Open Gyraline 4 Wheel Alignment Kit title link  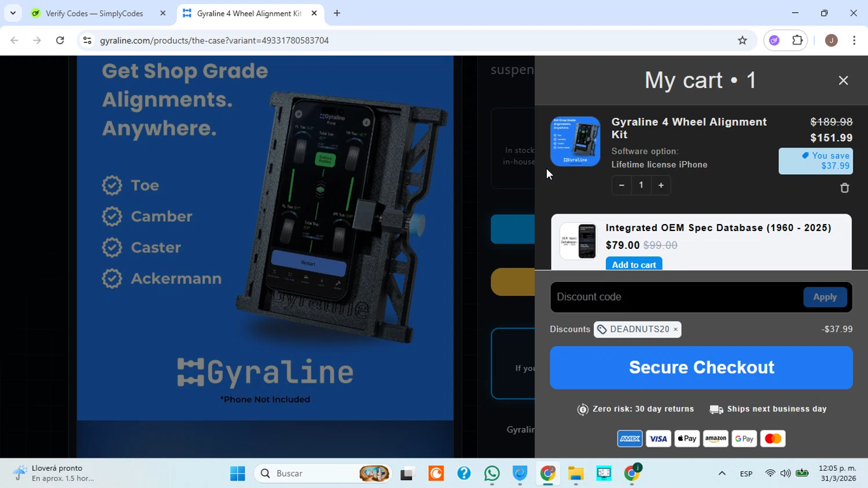pos(689,128)
